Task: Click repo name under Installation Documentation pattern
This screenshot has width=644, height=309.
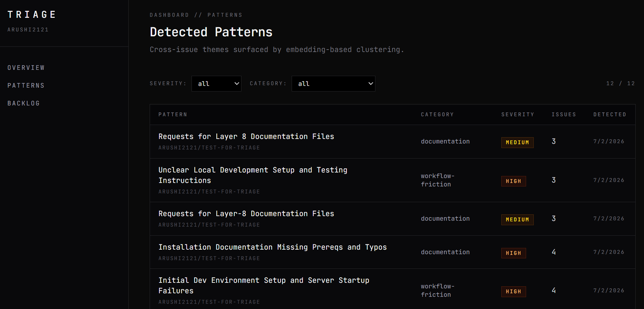Action: click(209, 258)
